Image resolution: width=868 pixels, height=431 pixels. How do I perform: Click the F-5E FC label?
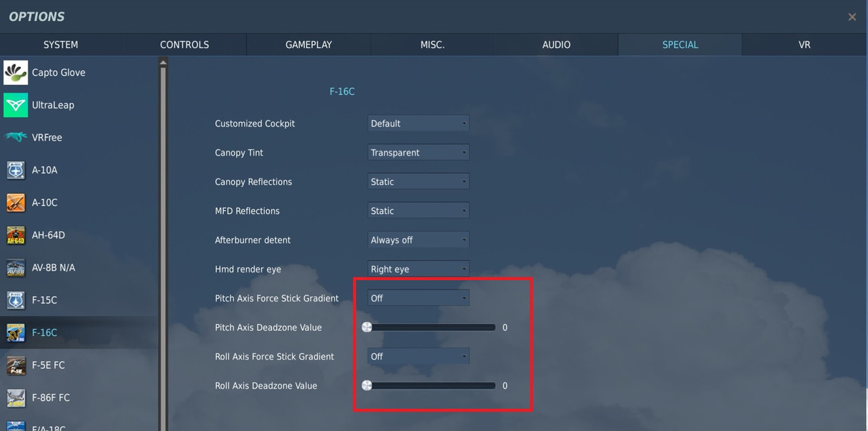click(x=48, y=365)
